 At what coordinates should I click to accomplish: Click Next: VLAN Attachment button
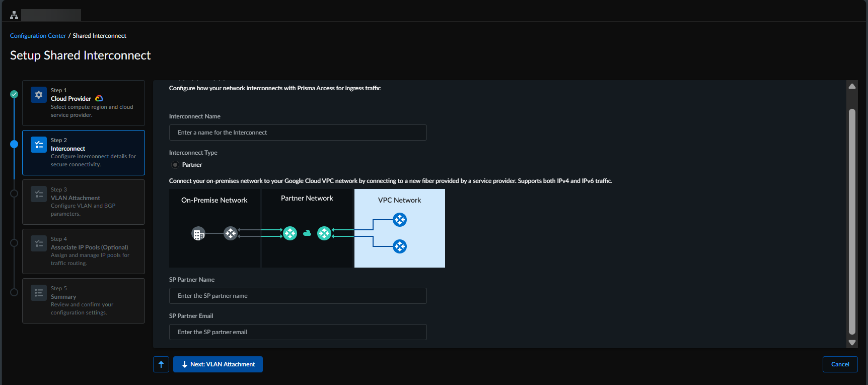point(218,364)
